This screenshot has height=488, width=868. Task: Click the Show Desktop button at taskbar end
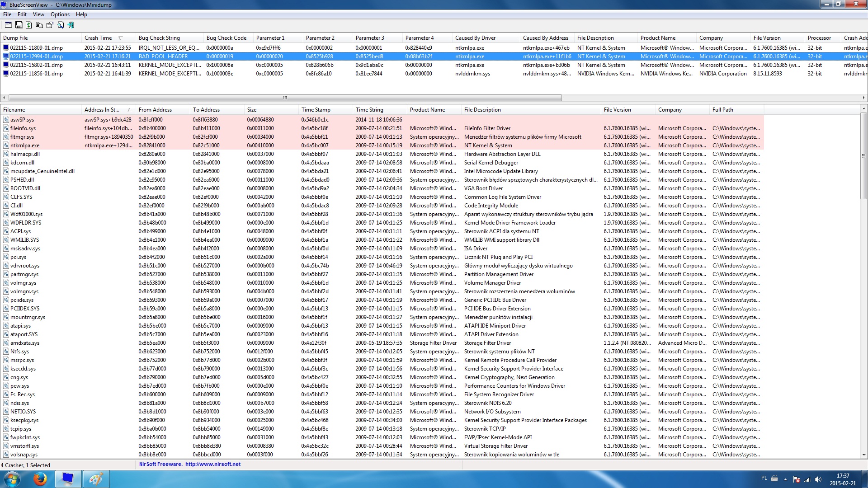(865, 479)
